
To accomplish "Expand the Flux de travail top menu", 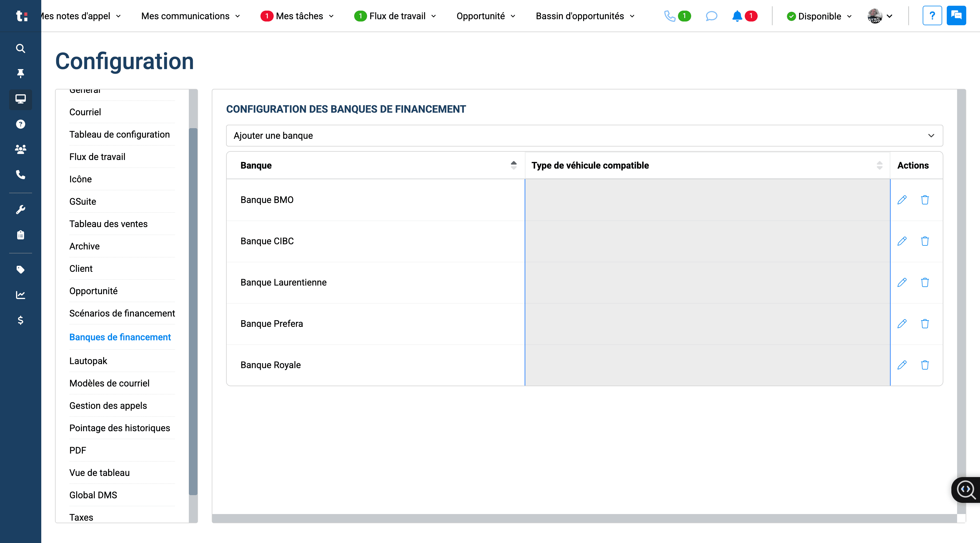I will [395, 16].
